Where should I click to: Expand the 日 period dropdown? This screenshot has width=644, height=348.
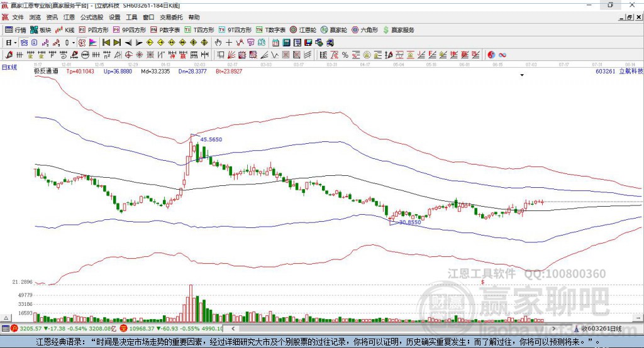[15, 43]
